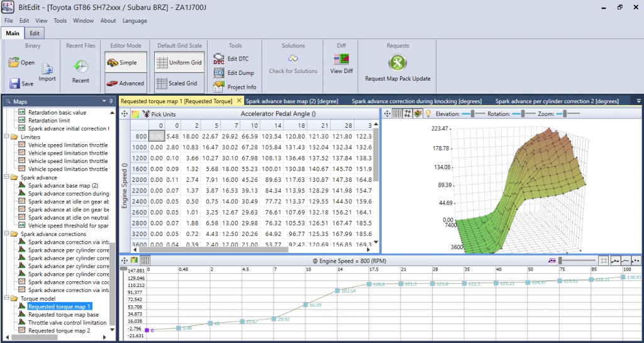Select the Requested torque map 2 item
The height and width of the screenshot is (343, 644).
point(59,330)
